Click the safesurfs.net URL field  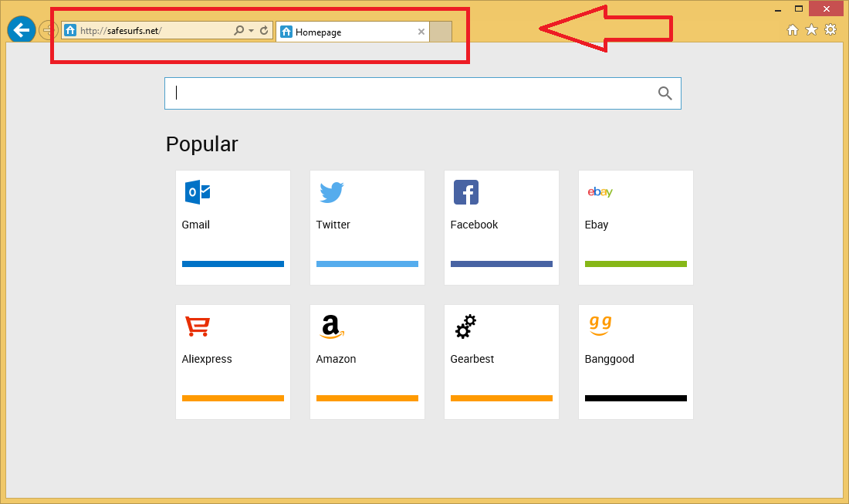pyautogui.click(x=154, y=31)
